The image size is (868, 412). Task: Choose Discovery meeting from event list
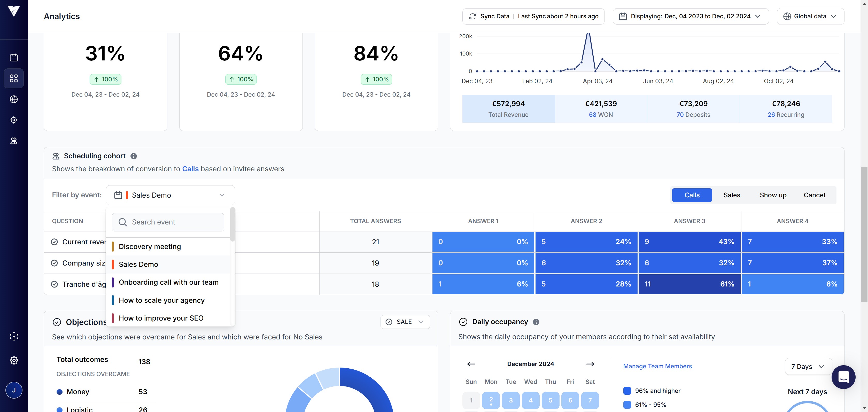coord(150,247)
